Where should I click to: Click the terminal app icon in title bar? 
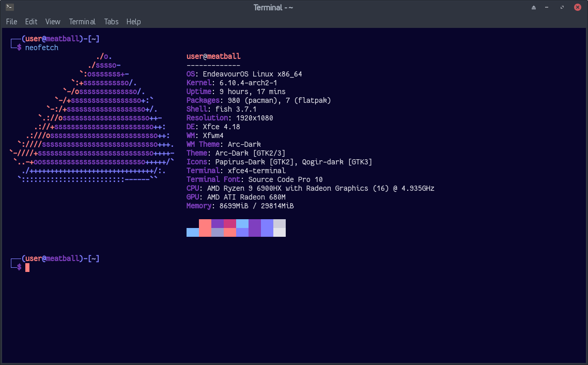click(x=9, y=7)
